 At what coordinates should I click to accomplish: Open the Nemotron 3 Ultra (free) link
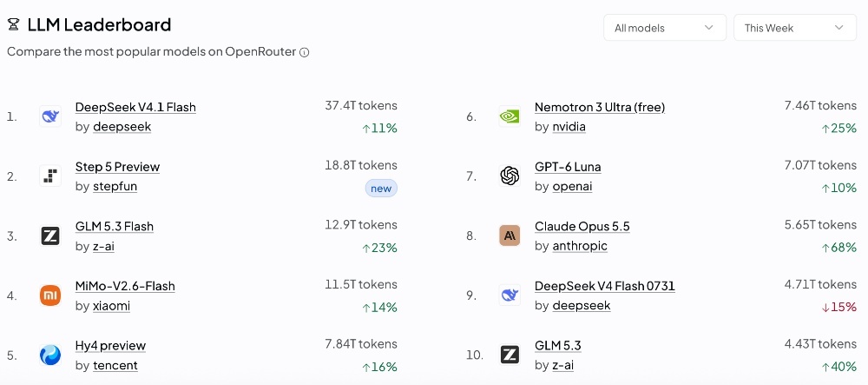click(x=600, y=107)
